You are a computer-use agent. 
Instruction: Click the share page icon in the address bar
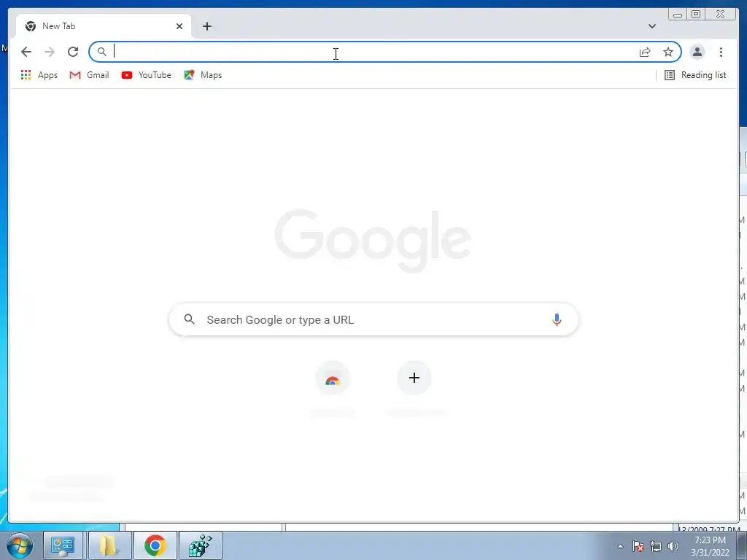tap(645, 52)
